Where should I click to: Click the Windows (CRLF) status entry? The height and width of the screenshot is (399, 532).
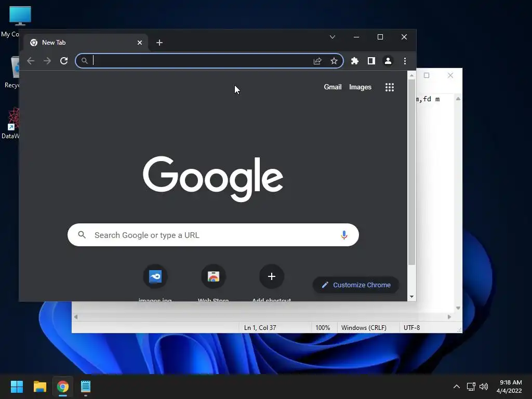pos(364,328)
